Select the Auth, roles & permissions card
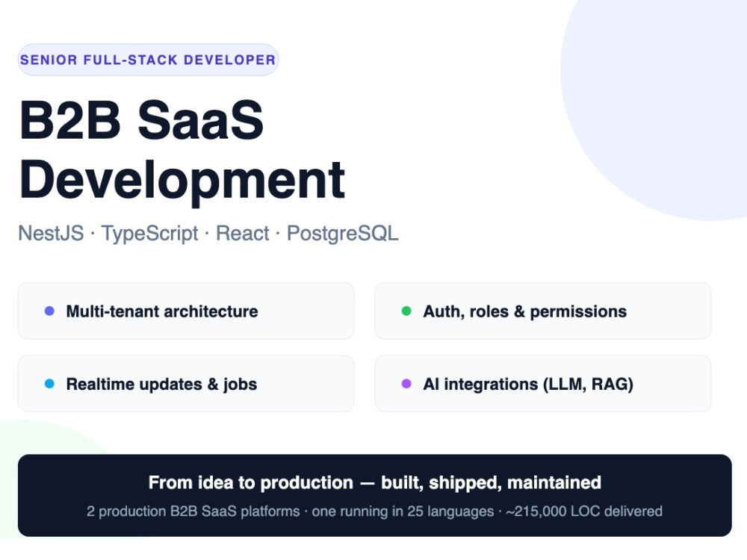Viewport: 747px width, 560px height. click(543, 311)
